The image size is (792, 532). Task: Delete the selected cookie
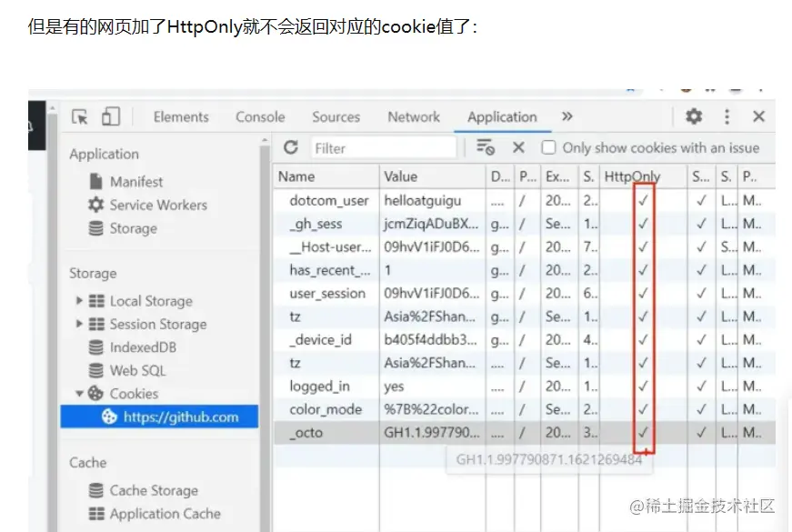pyautogui.click(x=518, y=147)
